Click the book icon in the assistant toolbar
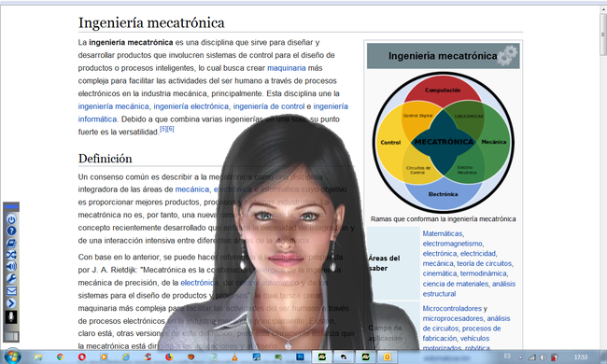607x364 pixels. (11, 243)
